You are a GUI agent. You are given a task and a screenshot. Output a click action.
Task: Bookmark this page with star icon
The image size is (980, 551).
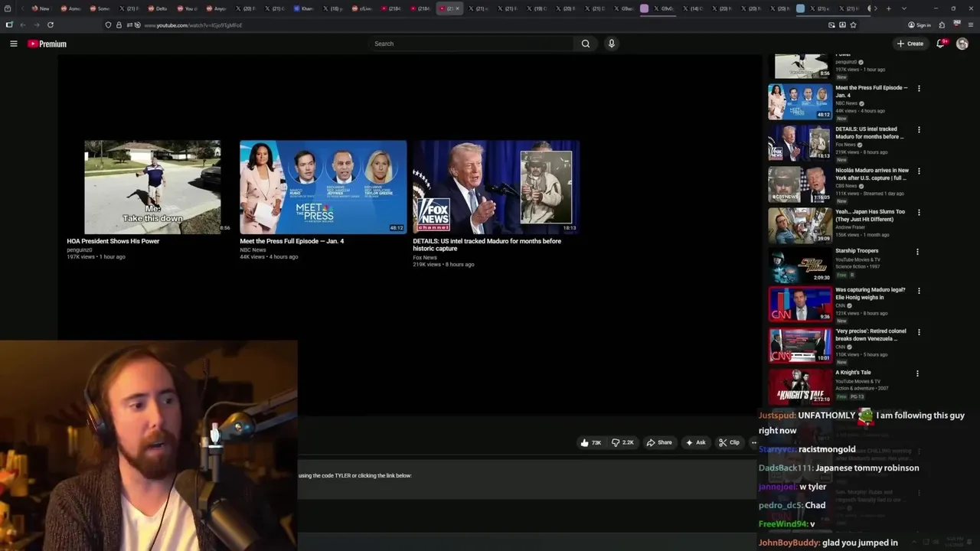853,24
